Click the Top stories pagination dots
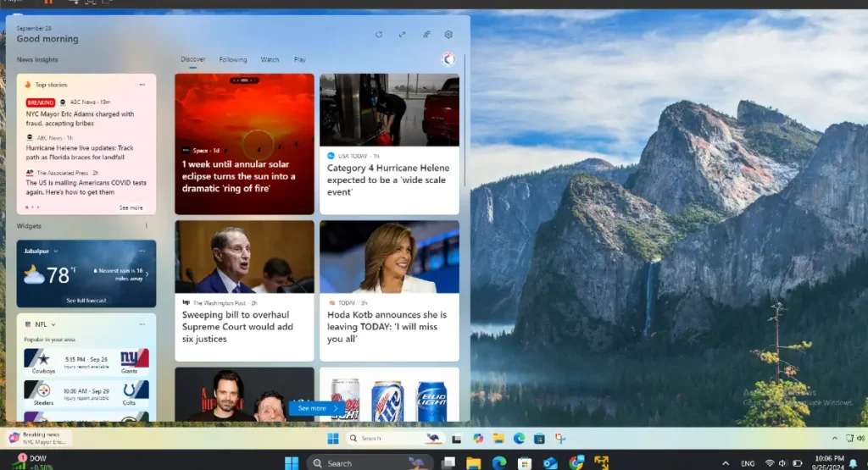Screen dimensions: 868x470 tap(32, 207)
